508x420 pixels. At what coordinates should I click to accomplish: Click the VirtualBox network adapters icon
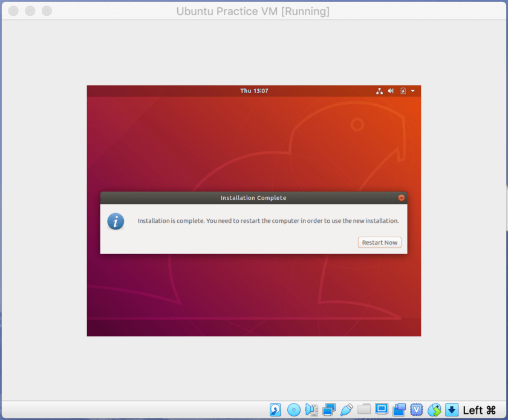[x=329, y=410]
